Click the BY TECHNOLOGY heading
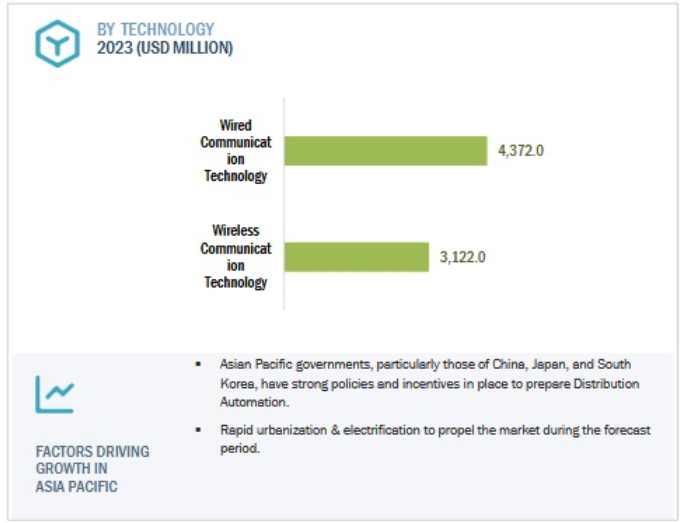 point(156,29)
